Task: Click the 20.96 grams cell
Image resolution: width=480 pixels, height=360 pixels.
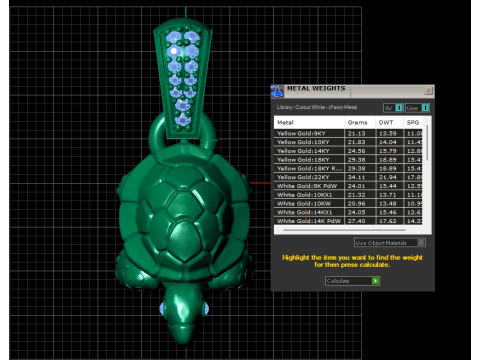Action: click(360, 203)
